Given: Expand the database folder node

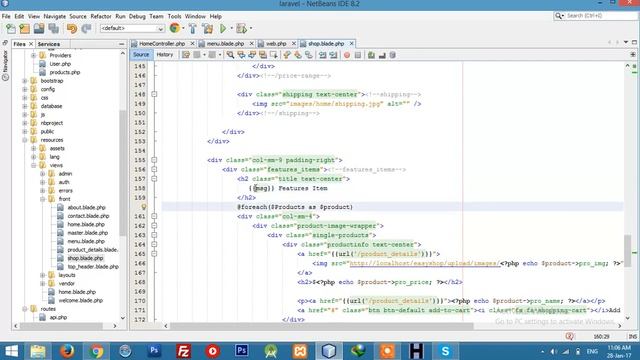Looking at the screenshot, I should 25,106.
